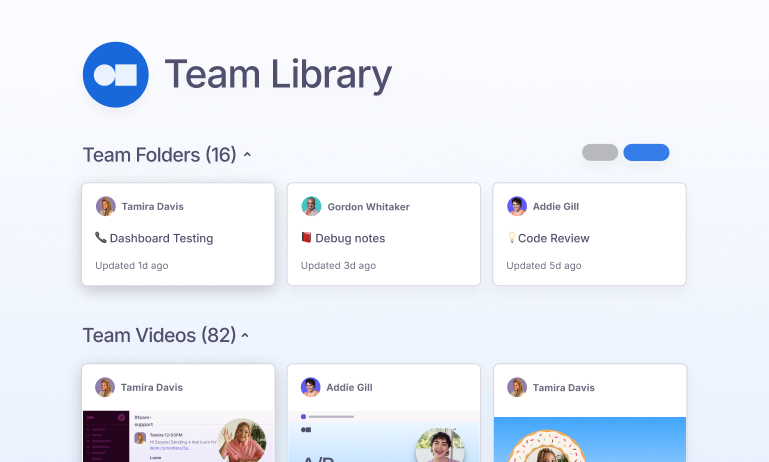Click Addie Gill avatar on video card

[x=310, y=387]
